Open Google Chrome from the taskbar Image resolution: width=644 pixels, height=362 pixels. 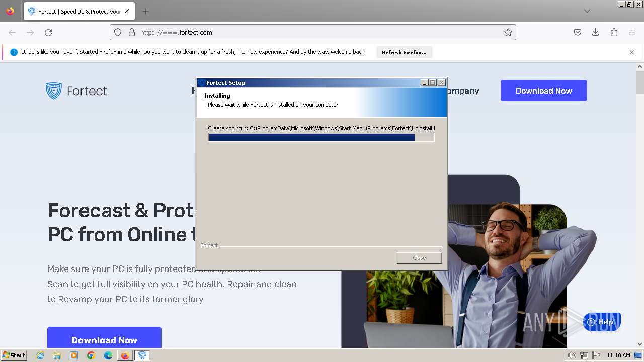[91, 355]
